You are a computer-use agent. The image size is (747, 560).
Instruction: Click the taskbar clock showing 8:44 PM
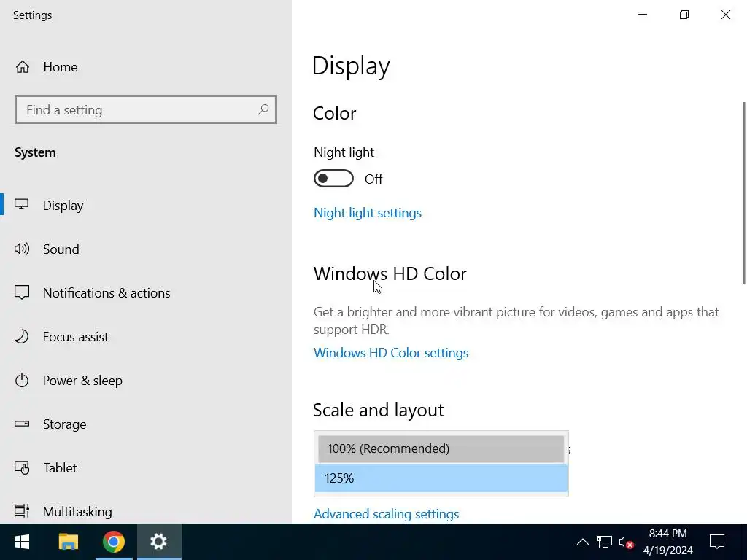[x=668, y=542]
